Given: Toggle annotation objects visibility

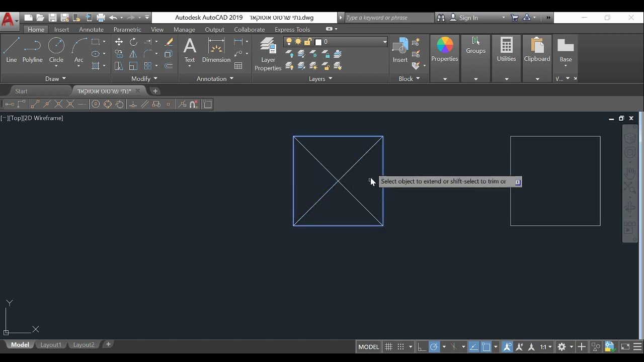Looking at the screenshot, I should pyautogui.click(x=507, y=347).
